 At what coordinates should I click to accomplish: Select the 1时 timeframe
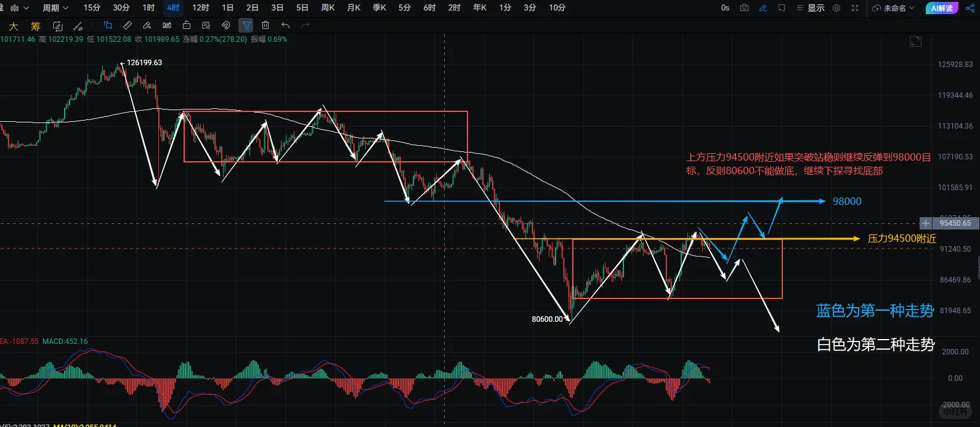(x=148, y=8)
